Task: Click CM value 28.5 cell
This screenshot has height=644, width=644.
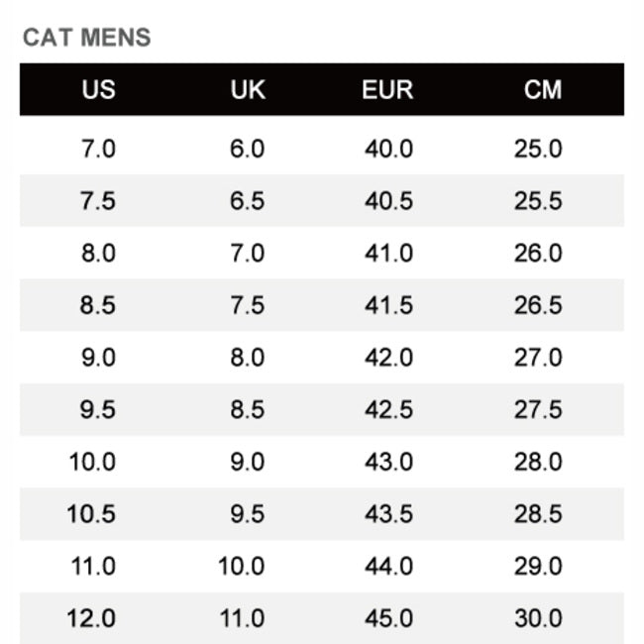Action: tap(538, 514)
